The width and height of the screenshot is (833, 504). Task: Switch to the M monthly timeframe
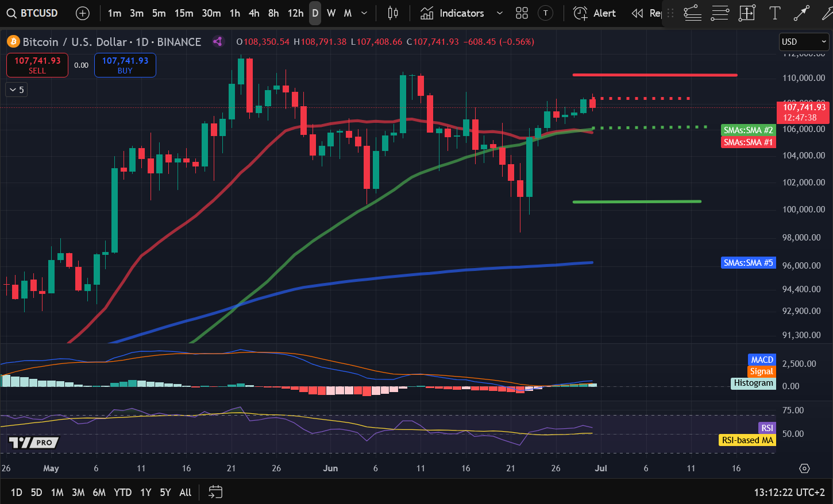click(348, 13)
